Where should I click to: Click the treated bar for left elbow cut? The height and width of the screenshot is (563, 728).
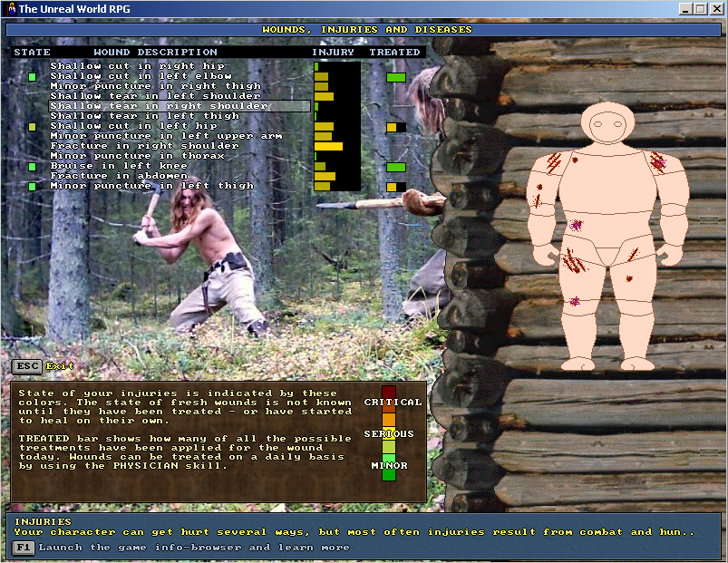396,77
